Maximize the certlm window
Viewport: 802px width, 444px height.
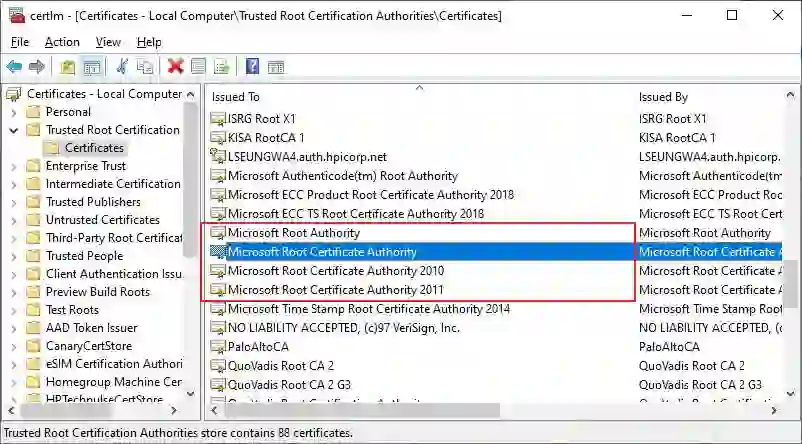(x=732, y=15)
